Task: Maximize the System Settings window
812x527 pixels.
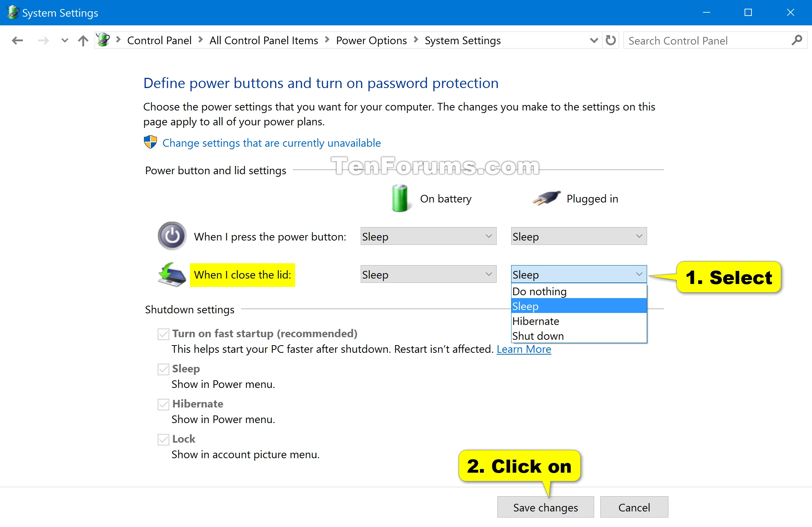Action: pyautogui.click(x=748, y=12)
